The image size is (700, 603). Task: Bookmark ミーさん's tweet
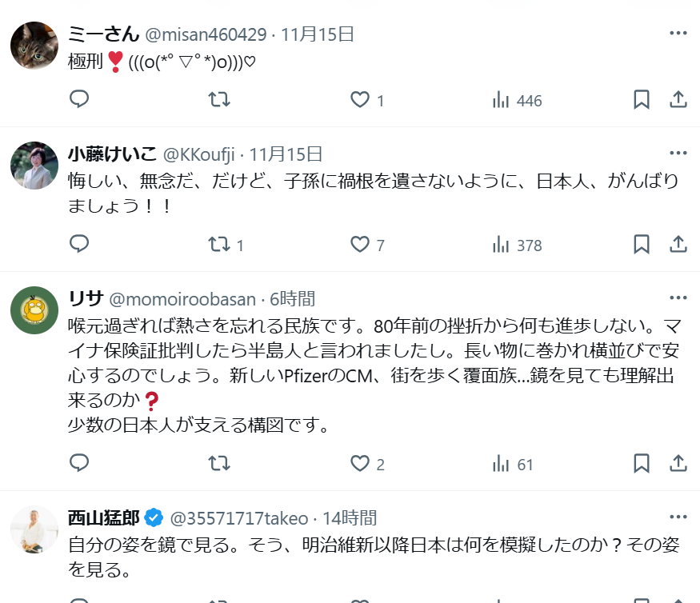click(642, 99)
